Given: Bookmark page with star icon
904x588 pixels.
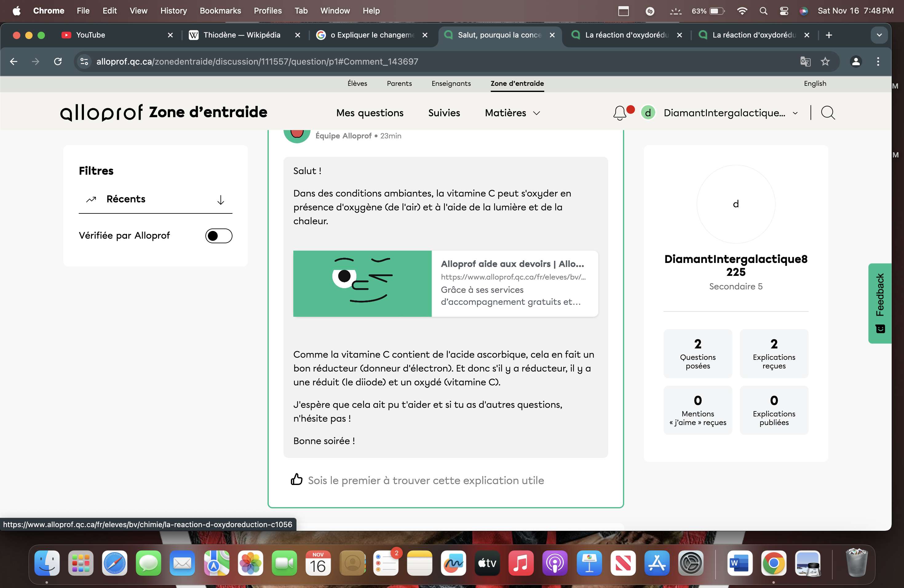Looking at the screenshot, I should pos(825,62).
